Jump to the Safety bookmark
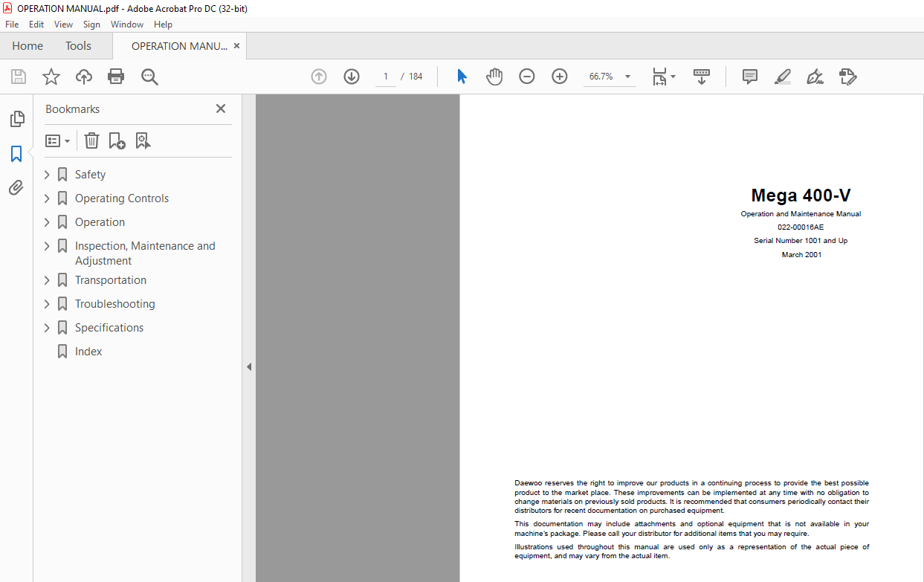This screenshot has width=924, height=582. 90,175
